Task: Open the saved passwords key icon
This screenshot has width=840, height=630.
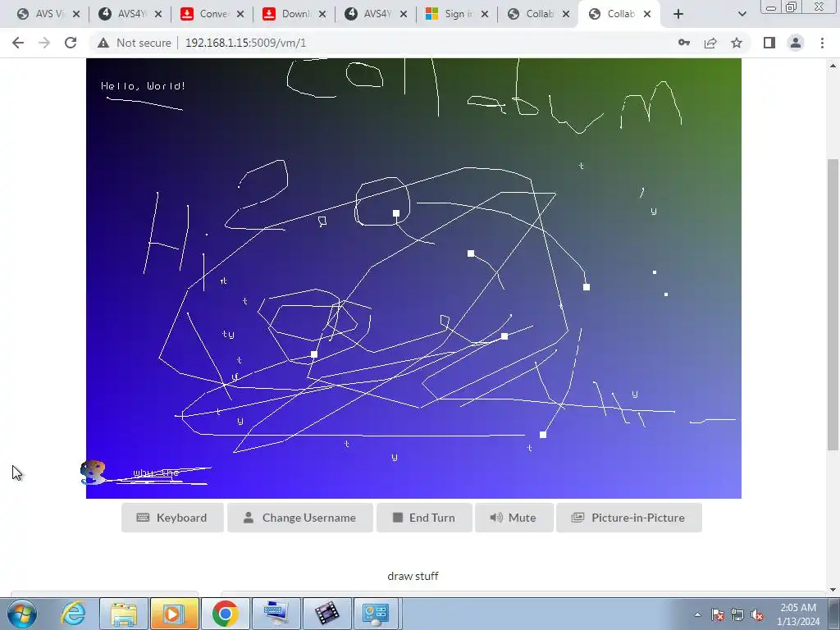Action: 684,43
